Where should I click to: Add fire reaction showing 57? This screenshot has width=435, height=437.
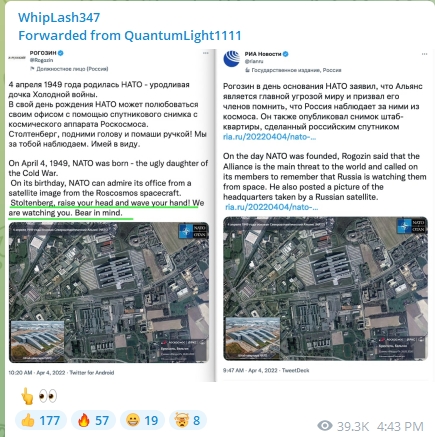point(93,420)
